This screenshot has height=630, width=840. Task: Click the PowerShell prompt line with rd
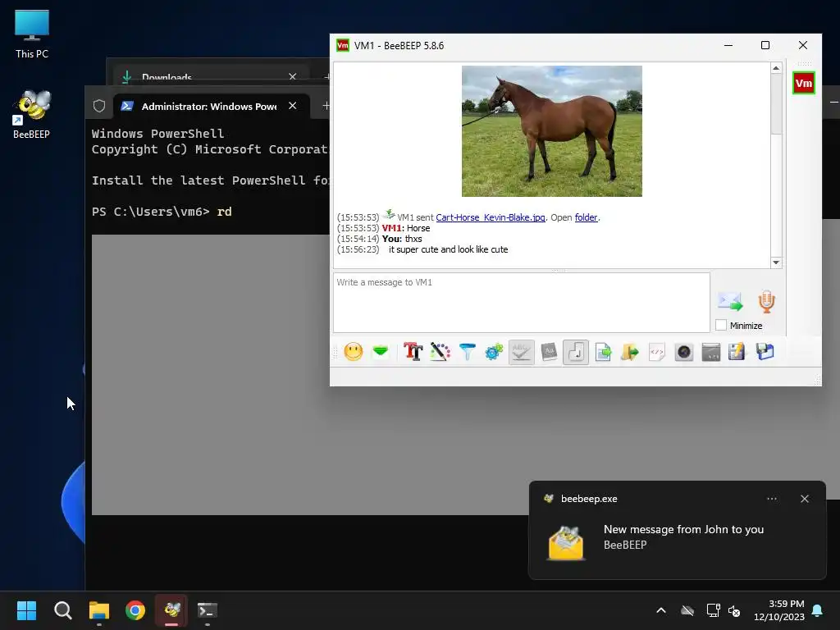162,212
